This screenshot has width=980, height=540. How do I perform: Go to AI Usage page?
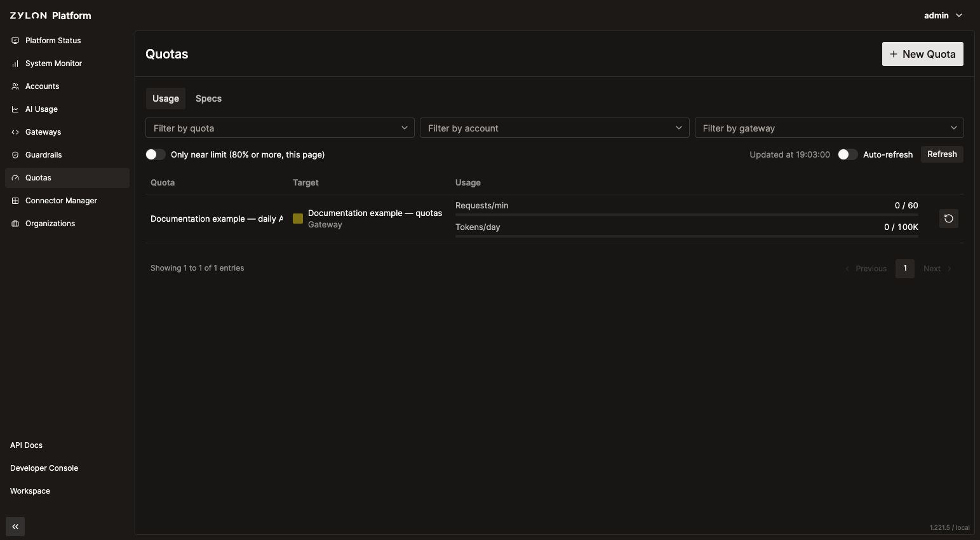[67, 109]
